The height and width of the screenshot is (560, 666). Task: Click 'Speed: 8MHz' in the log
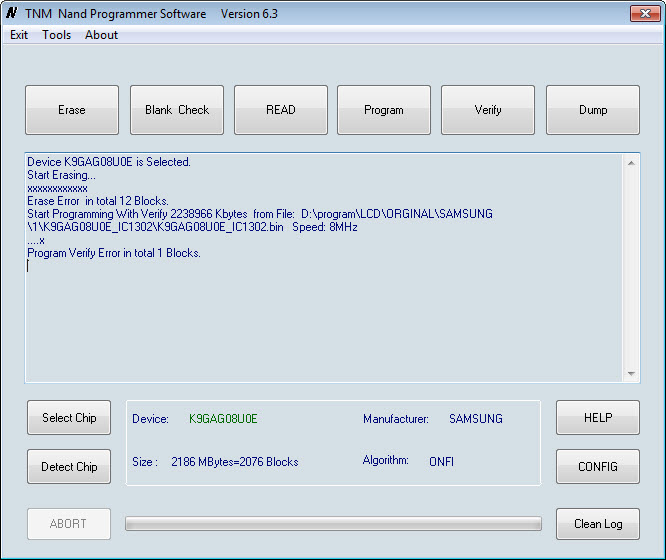[325, 227]
